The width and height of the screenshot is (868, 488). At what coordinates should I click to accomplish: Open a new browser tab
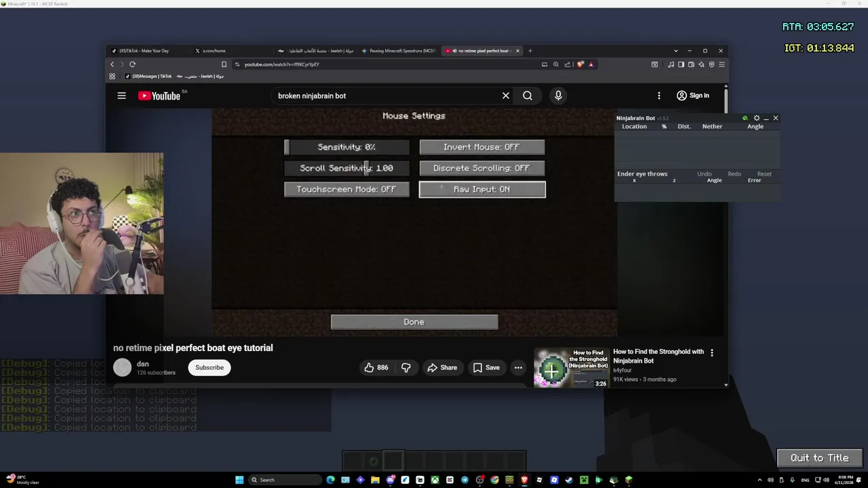(530, 51)
